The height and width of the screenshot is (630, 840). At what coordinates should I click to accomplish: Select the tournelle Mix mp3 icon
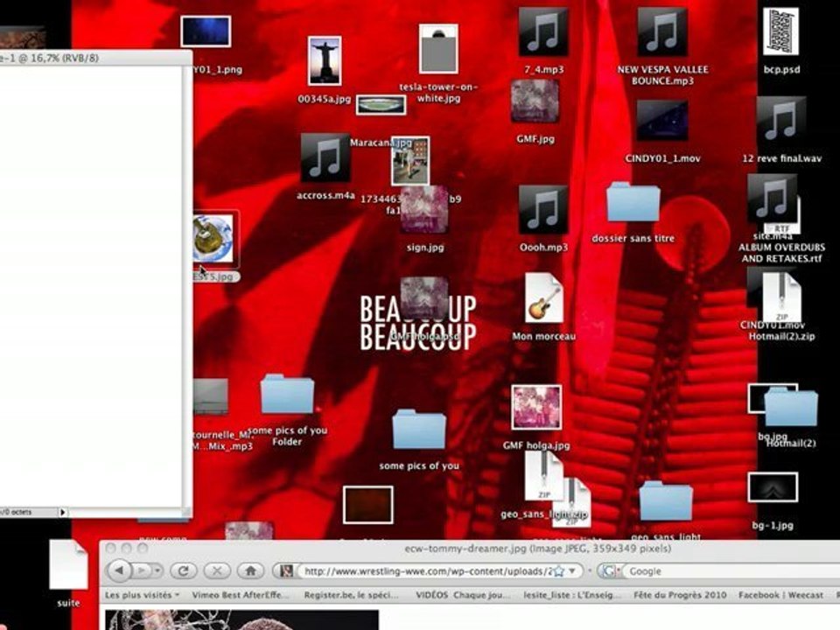click(x=211, y=396)
